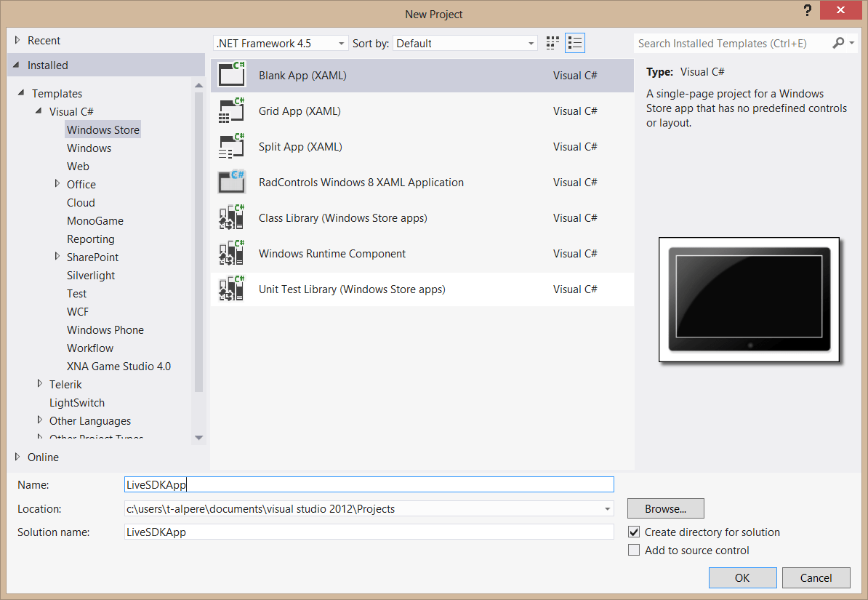This screenshot has width=868, height=600.
Task: Click the Unit Test Library template icon
Action: [x=232, y=289]
